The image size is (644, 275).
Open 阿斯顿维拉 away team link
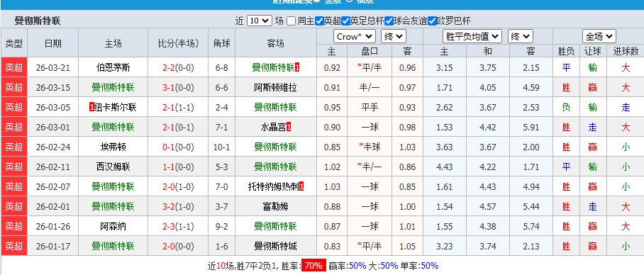pyautogui.click(x=276, y=87)
